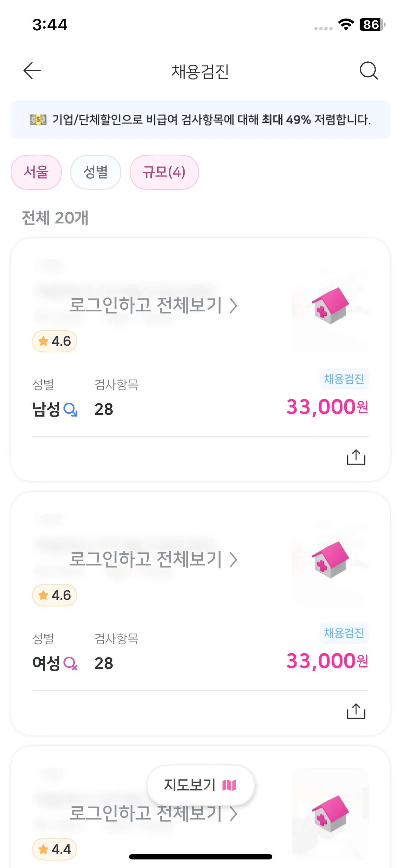The width and height of the screenshot is (401, 868).
Task: Tap second card's 로그인하고 전체보기 link
Action: click(153, 559)
